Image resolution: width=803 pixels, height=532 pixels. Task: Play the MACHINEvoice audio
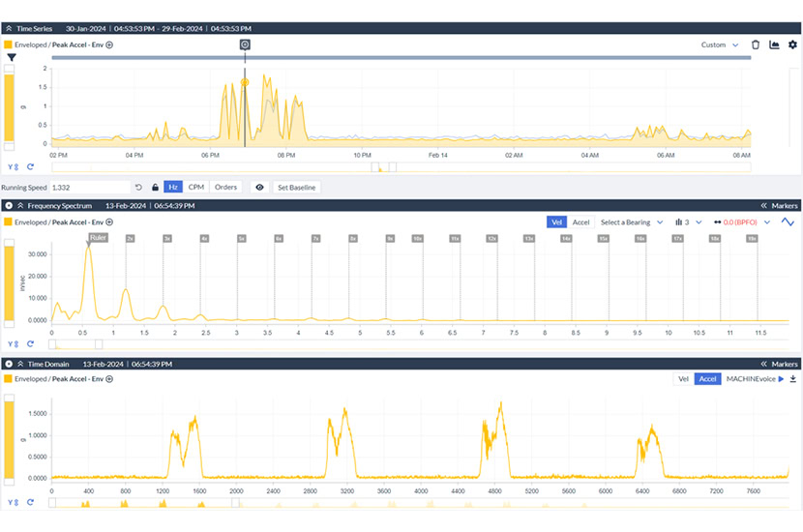(781, 379)
